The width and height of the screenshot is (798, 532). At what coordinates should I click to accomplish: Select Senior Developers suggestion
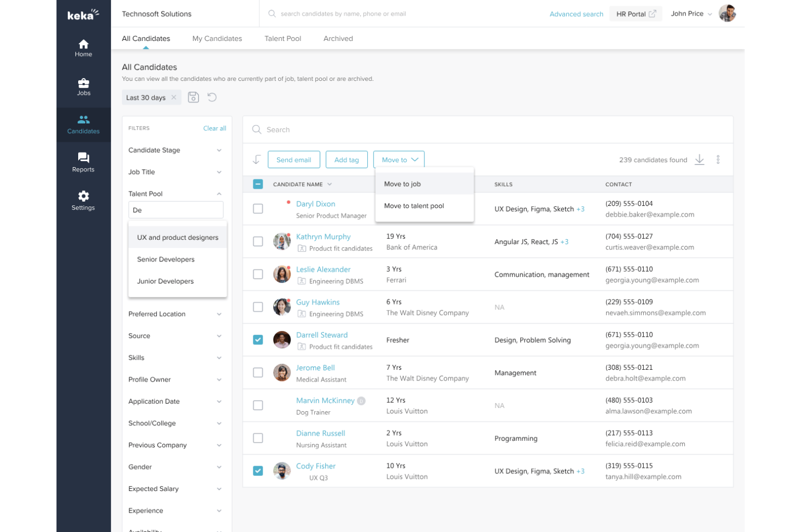177,259
